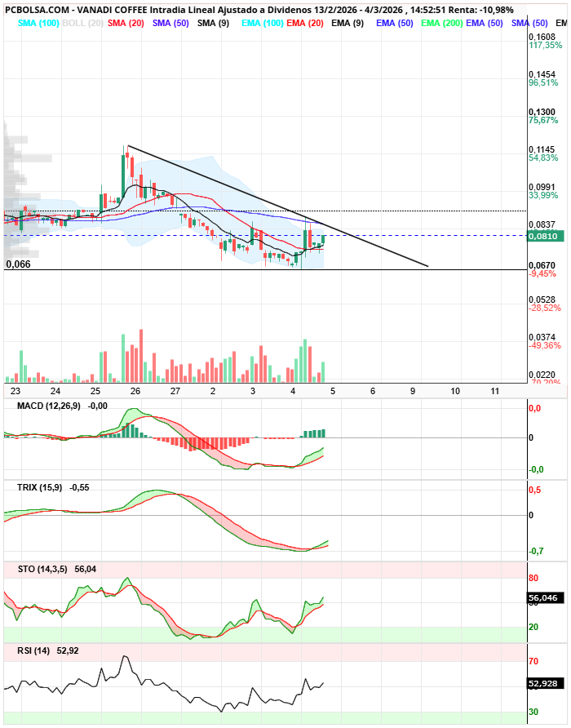Click the 0,0837 price axis label
Image resolution: width=571 pixels, height=728 pixels.
pos(542,224)
